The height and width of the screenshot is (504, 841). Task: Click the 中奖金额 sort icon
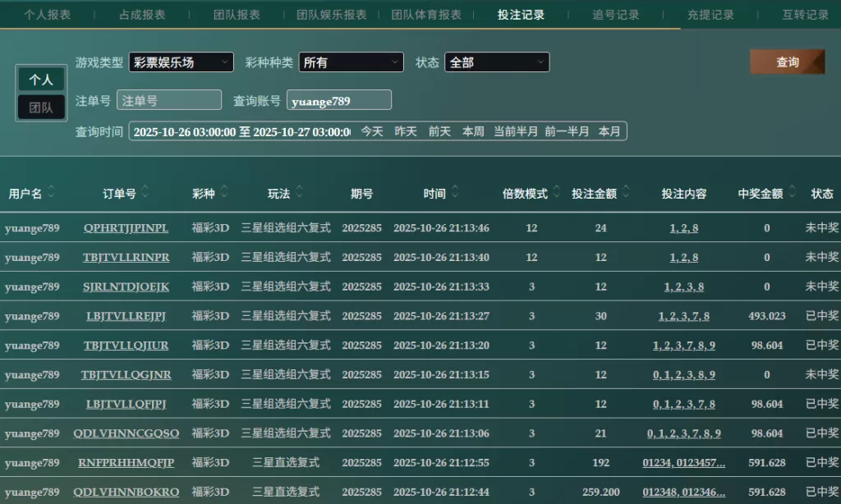pos(792,192)
